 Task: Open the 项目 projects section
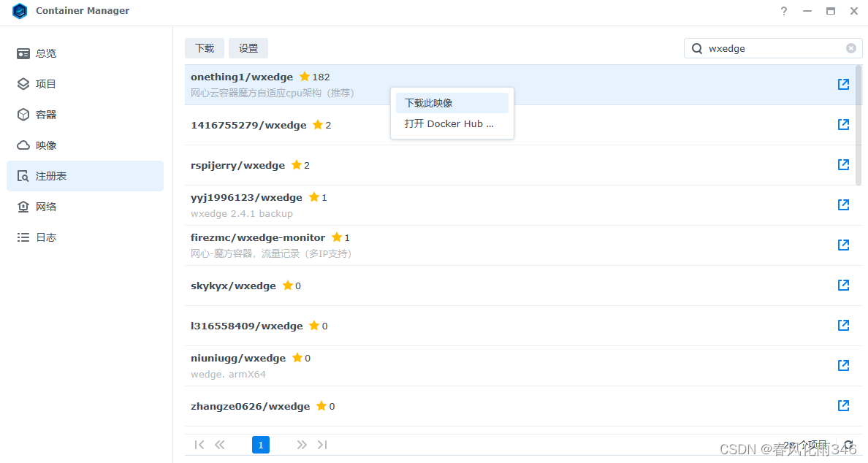(85, 84)
